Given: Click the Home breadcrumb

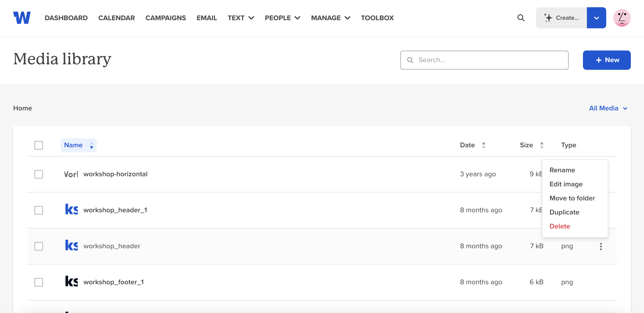Looking at the screenshot, I should click(x=22, y=108).
